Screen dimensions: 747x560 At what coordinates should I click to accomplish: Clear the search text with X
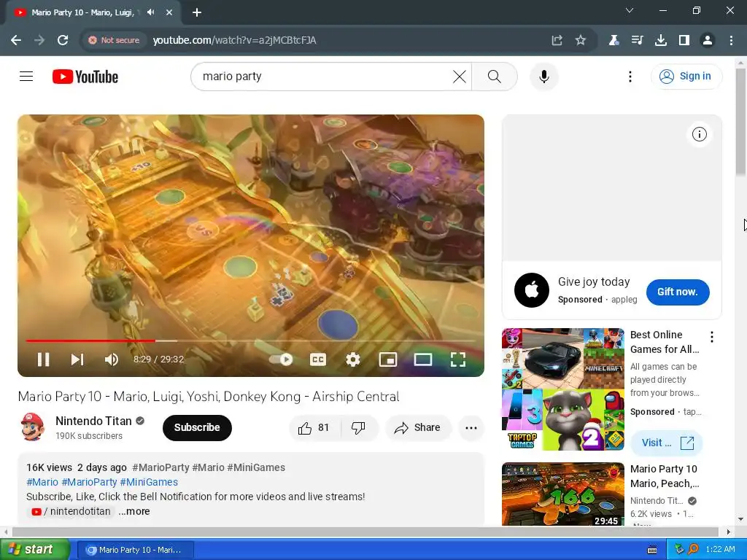(460, 76)
